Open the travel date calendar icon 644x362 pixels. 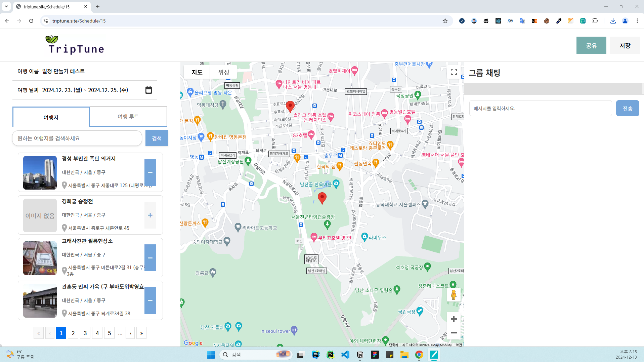pyautogui.click(x=148, y=90)
